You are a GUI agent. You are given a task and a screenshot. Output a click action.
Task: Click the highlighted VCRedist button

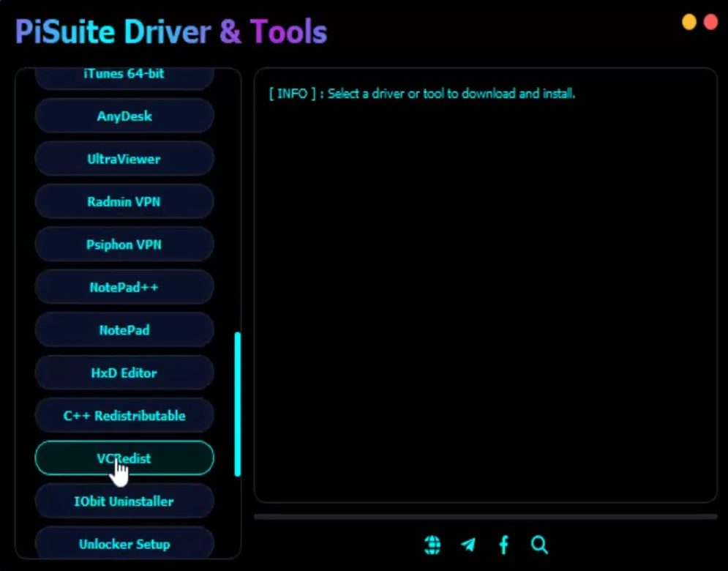click(x=124, y=458)
